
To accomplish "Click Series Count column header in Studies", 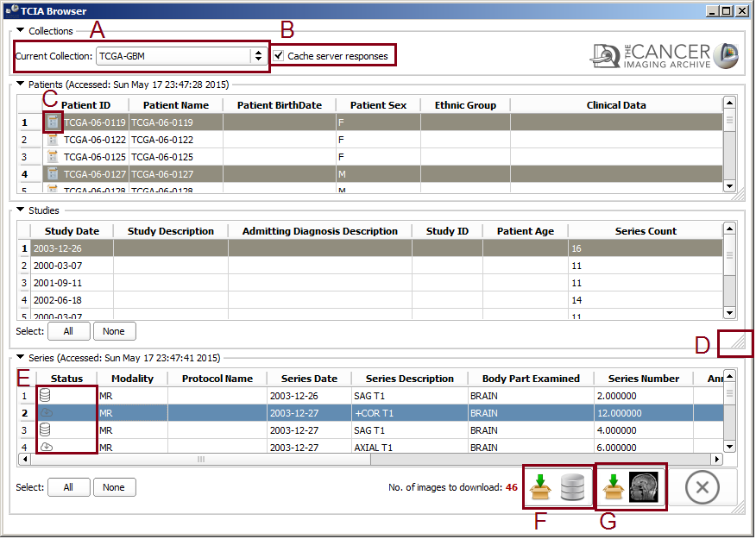I will [x=645, y=231].
